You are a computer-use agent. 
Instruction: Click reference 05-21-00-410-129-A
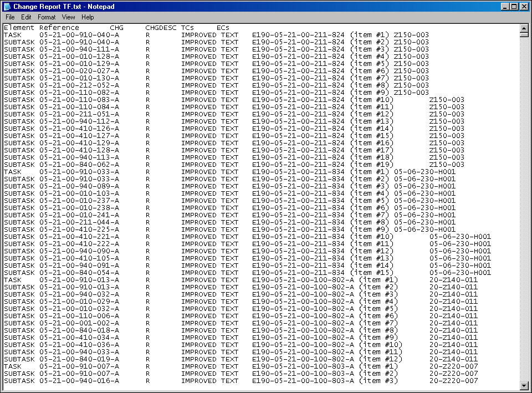(x=79, y=143)
